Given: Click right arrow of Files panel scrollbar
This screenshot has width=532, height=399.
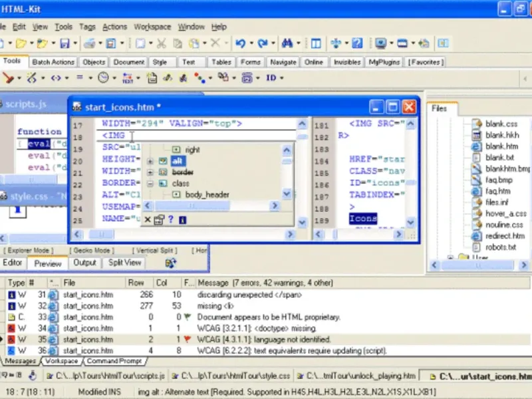Looking at the screenshot, I should (523, 265).
